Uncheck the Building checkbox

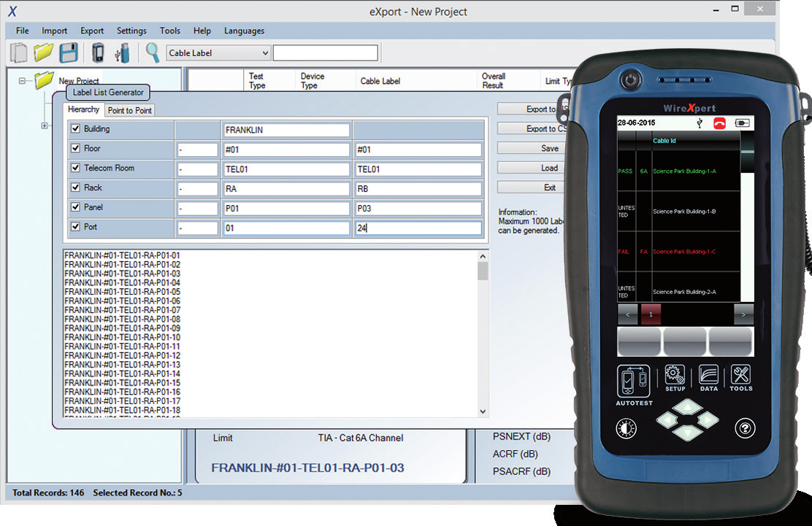click(76, 129)
